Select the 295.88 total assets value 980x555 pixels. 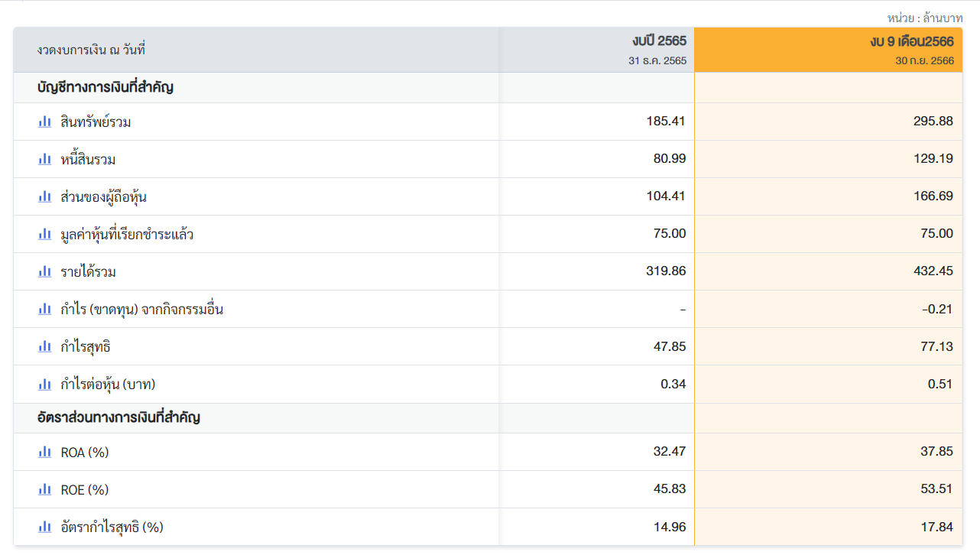click(933, 122)
